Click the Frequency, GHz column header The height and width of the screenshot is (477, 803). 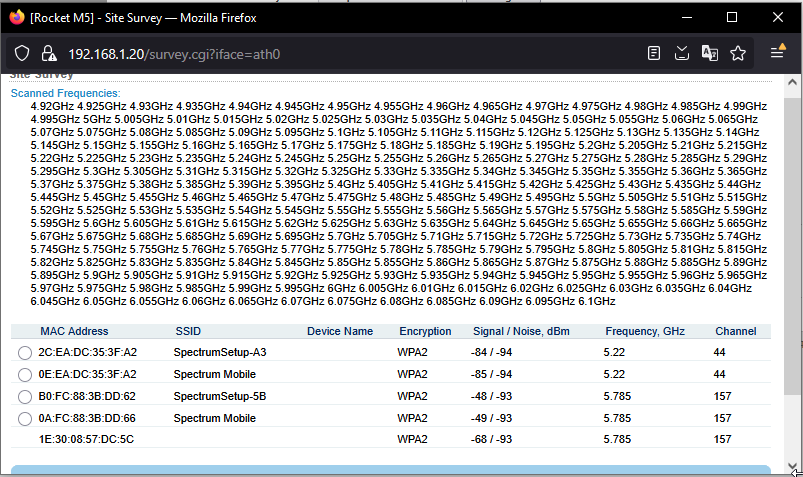pyautogui.click(x=645, y=331)
